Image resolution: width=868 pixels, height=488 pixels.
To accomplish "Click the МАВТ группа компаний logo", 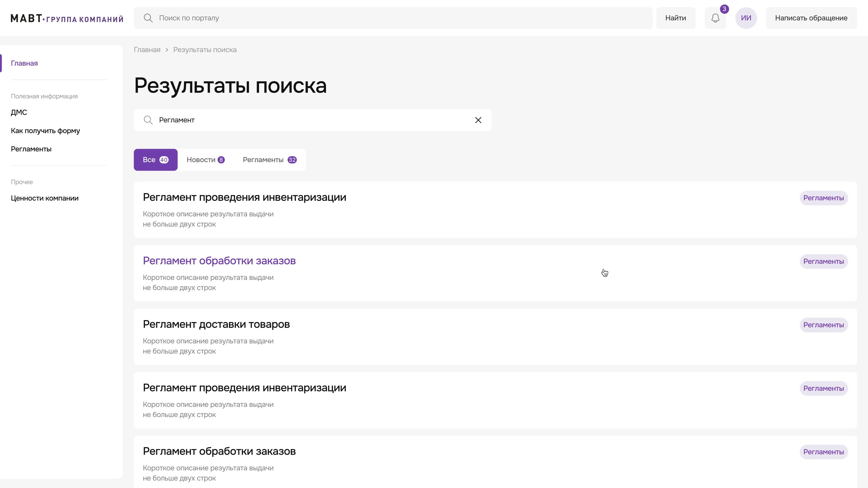I will point(67,18).
